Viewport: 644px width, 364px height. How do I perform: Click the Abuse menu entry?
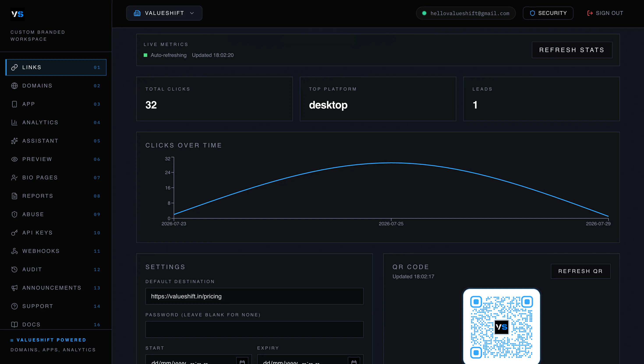click(56, 214)
